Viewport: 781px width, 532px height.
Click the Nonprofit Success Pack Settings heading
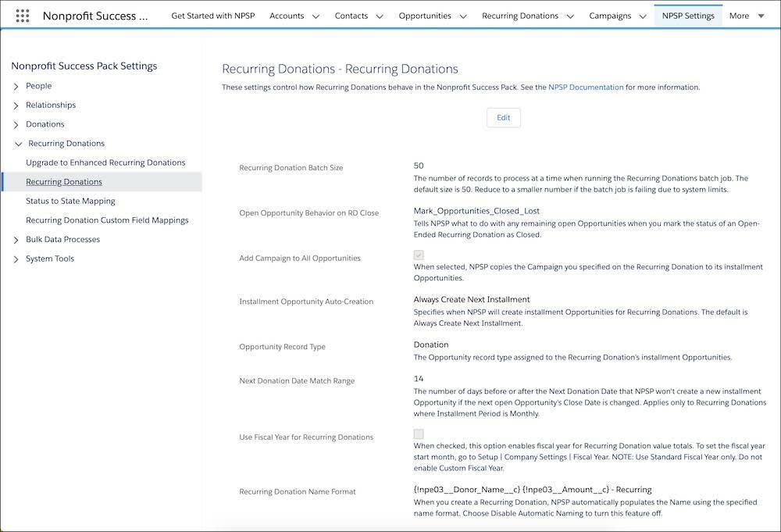point(84,66)
